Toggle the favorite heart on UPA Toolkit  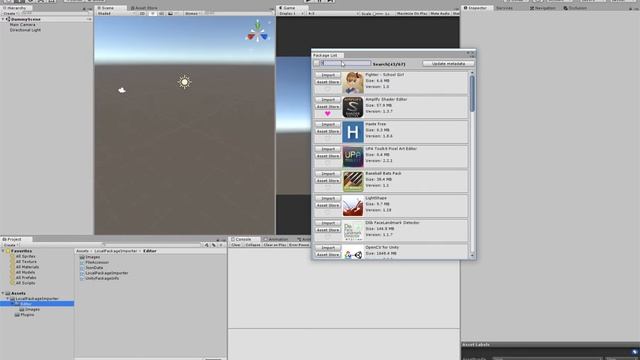click(328, 163)
